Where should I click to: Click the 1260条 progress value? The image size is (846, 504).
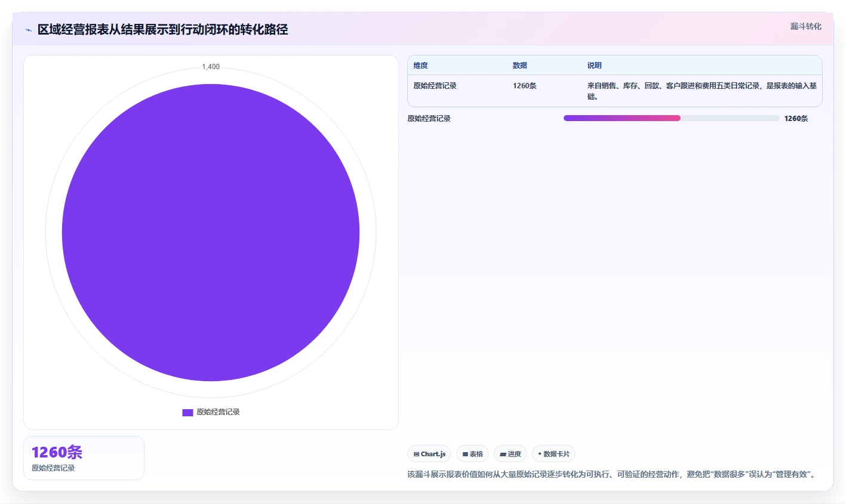pos(796,119)
